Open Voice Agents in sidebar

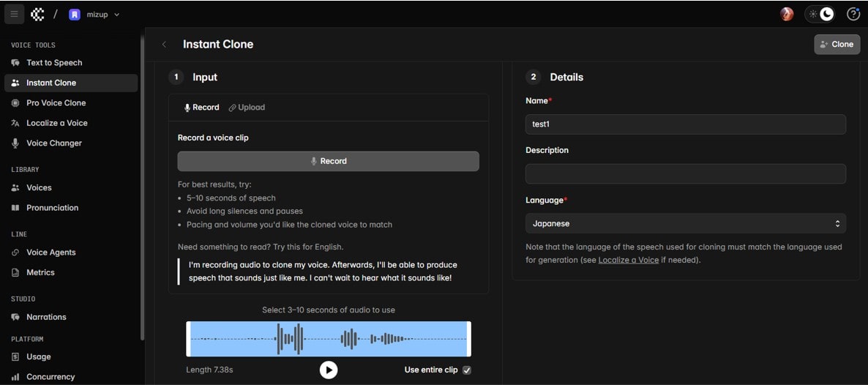51,253
